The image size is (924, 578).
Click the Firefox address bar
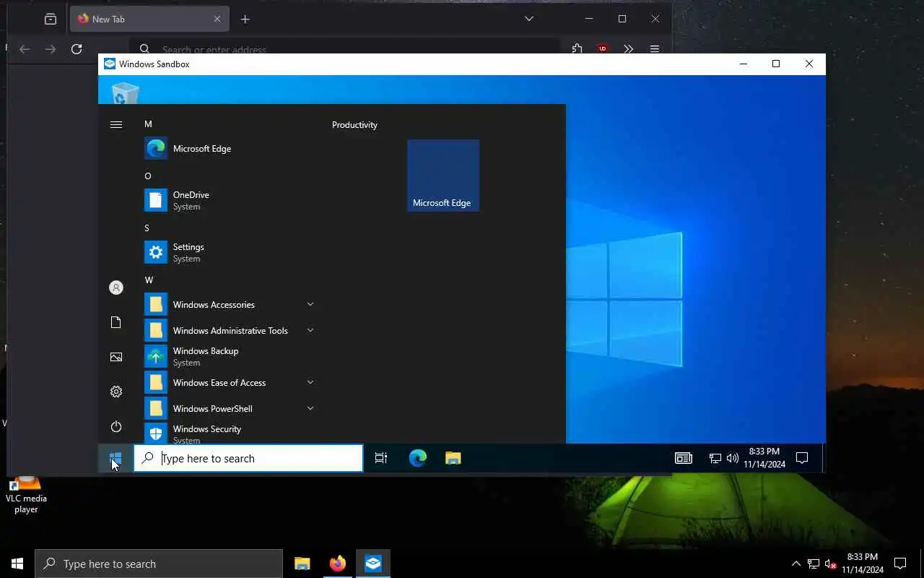pos(344,49)
